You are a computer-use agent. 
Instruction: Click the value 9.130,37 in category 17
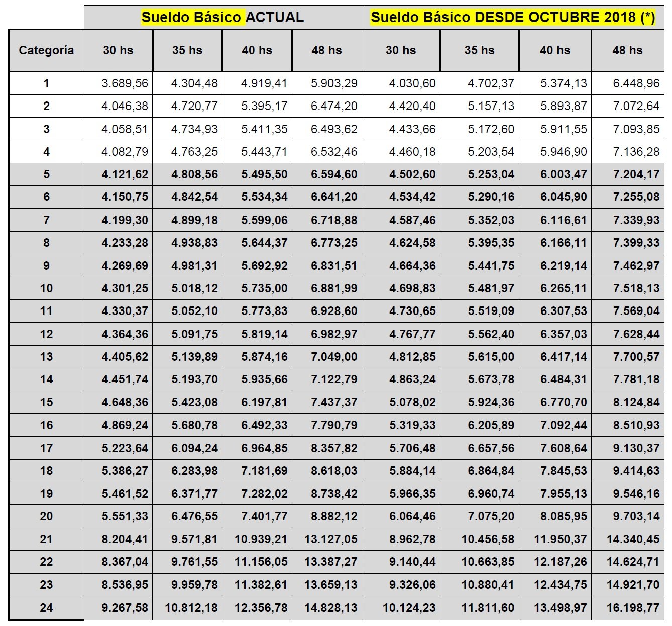click(636, 448)
